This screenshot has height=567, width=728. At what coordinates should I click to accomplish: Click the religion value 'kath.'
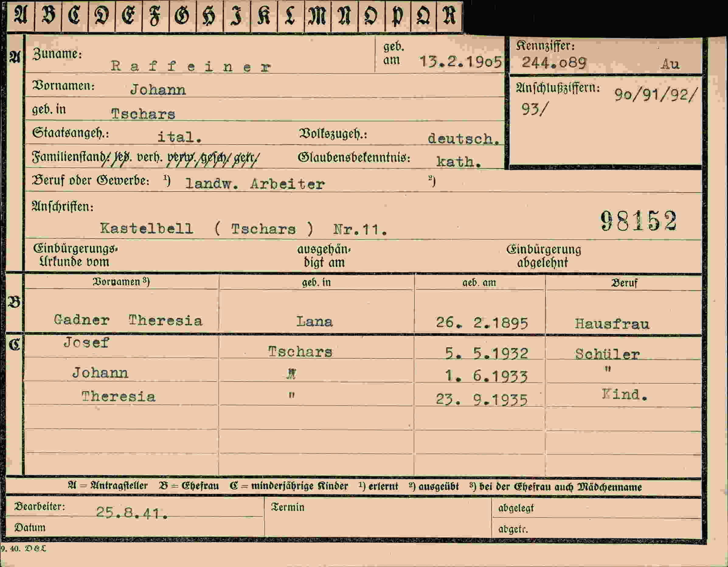point(459,162)
